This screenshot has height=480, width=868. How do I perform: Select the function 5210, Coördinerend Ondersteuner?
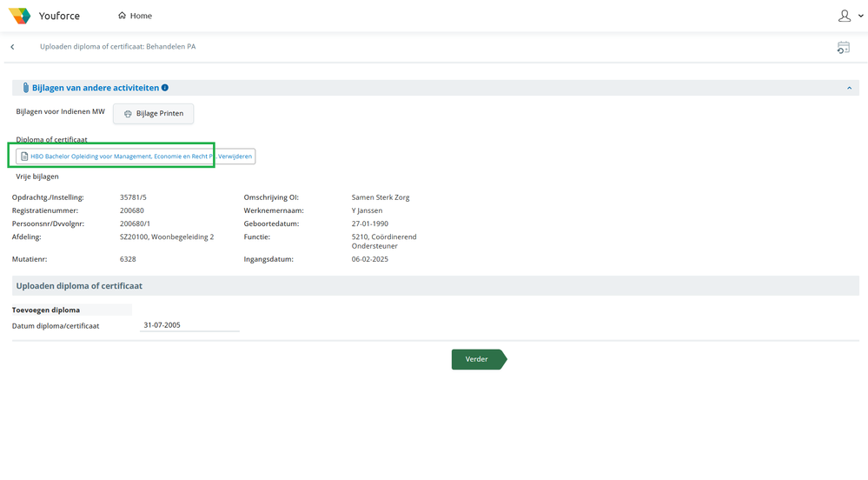pos(384,241)
